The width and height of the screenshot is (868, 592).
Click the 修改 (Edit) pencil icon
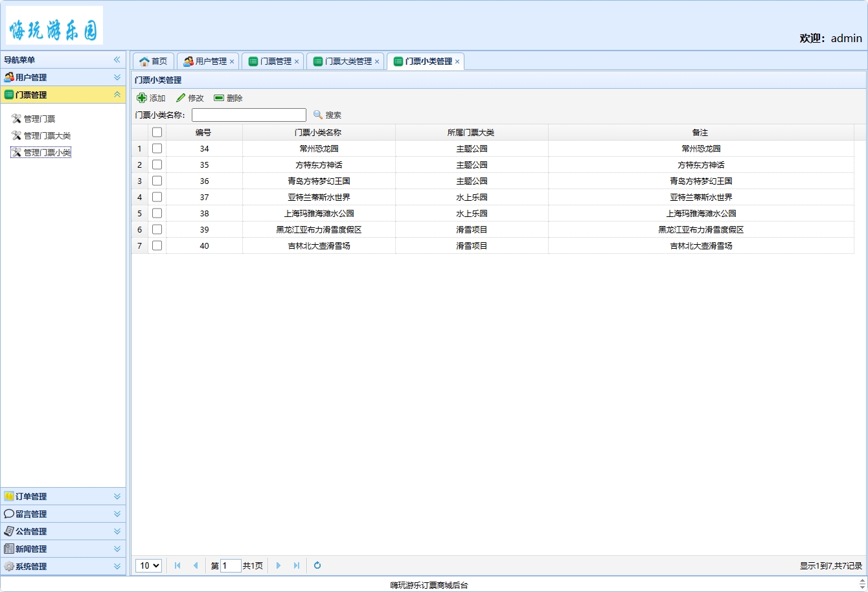181,98
